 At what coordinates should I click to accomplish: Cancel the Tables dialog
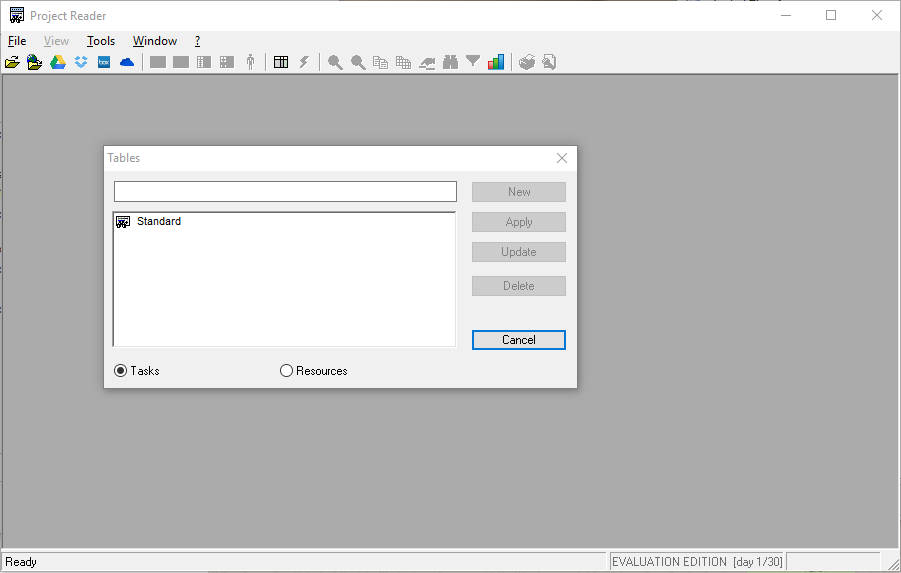[x=519, y=340]
